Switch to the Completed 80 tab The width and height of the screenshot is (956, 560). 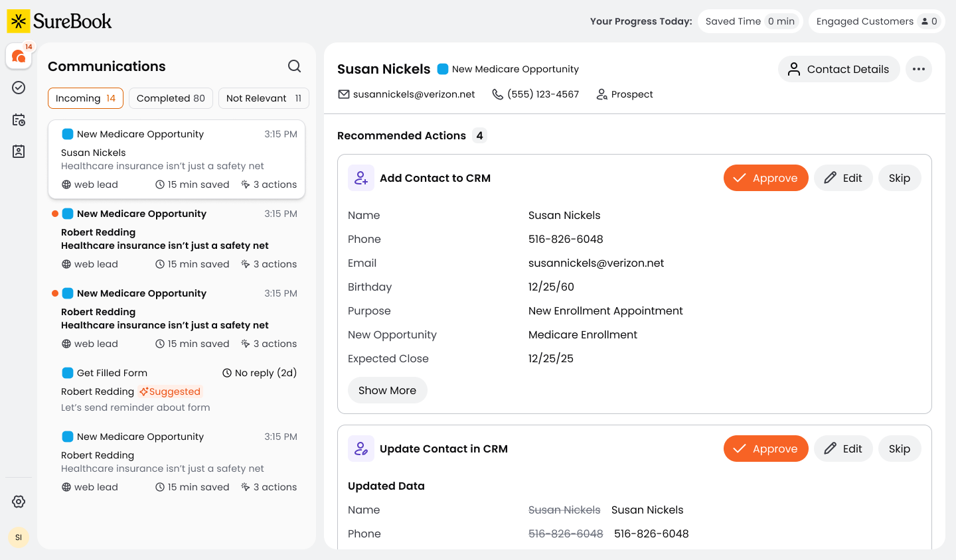171,98
